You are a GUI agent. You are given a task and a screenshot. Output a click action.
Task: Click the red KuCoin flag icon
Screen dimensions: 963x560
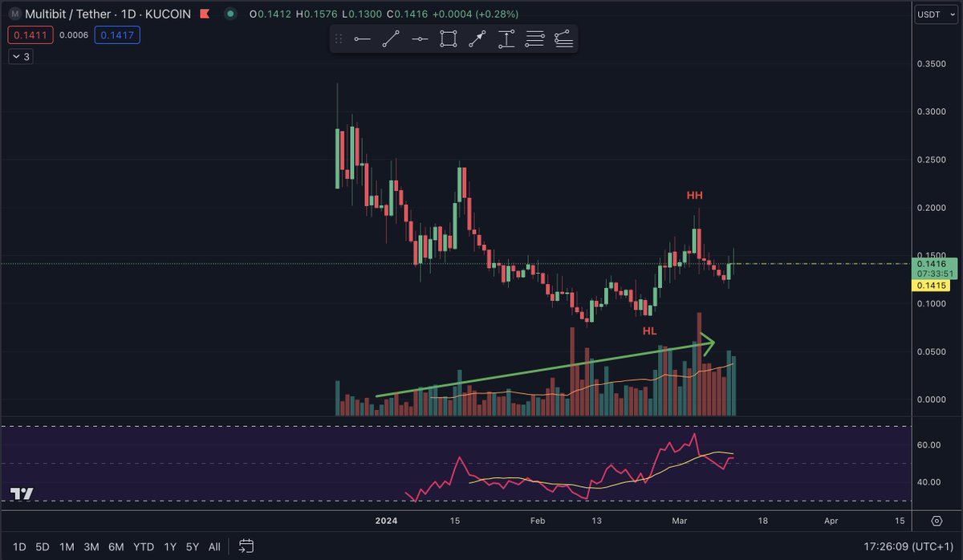point(205,14)
